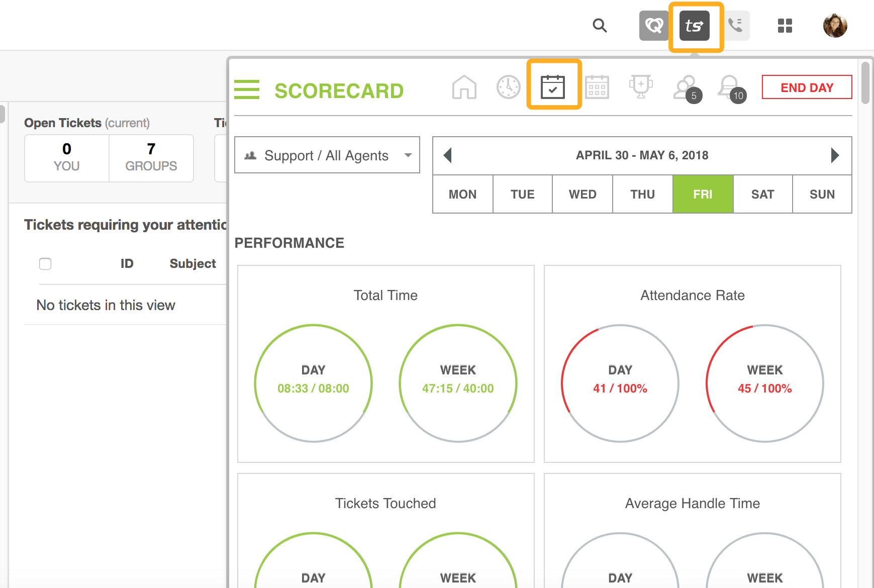This screenshot has width=874, height=588.
Task: Click the search magnifier icon
Action: (600, 26)
